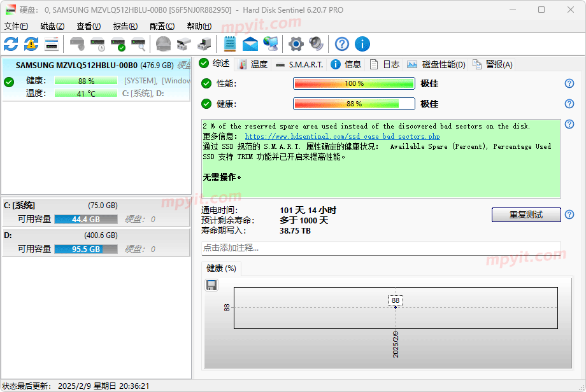Click the help icon beside the green description box

(569, 124)
